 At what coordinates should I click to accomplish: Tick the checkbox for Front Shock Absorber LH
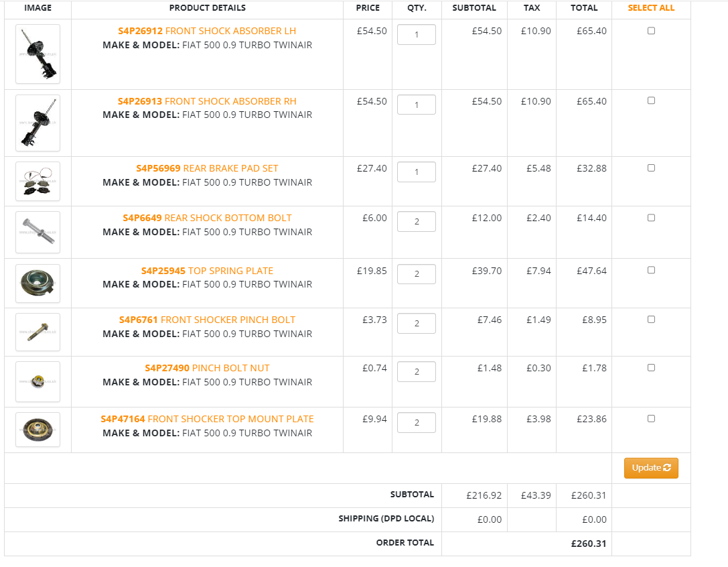651,31
